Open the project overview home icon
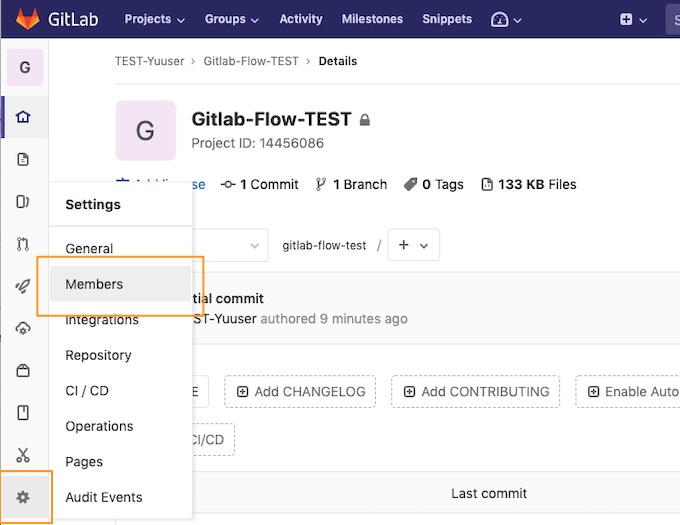The width and height of the screenshot is (680, 525). click(x=23, y=117)
